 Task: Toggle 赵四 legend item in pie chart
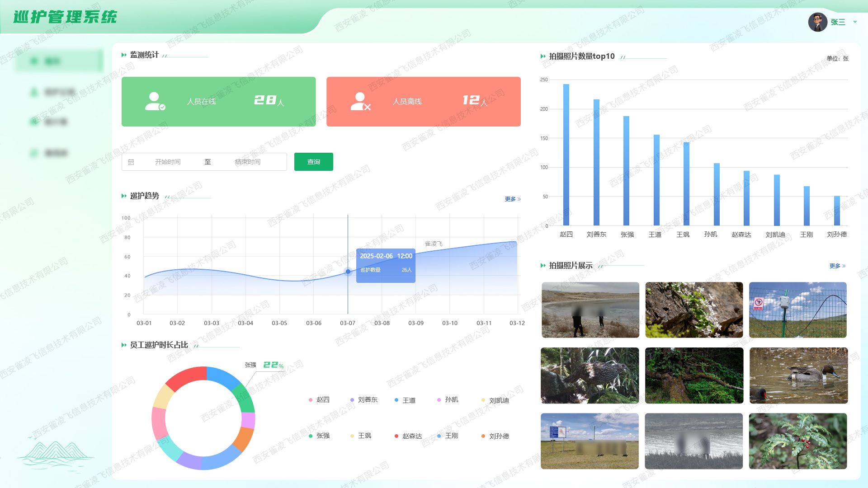(x=322, y=399)
